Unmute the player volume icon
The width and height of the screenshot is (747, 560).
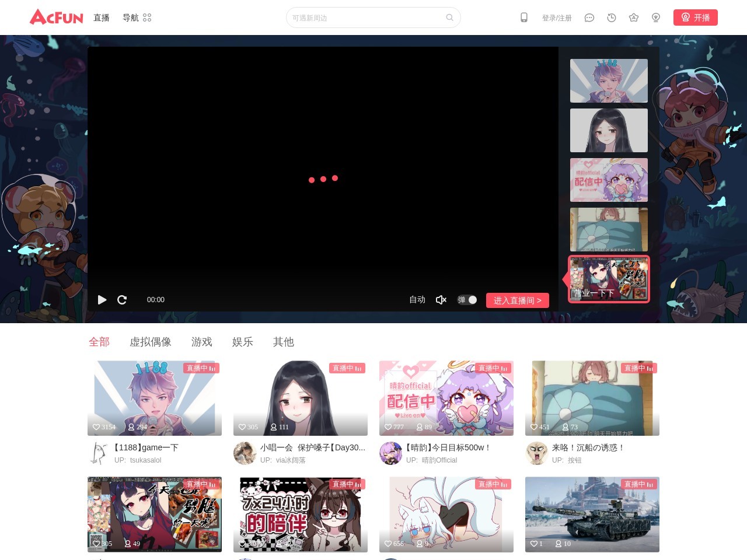click(x=441, y=300)
